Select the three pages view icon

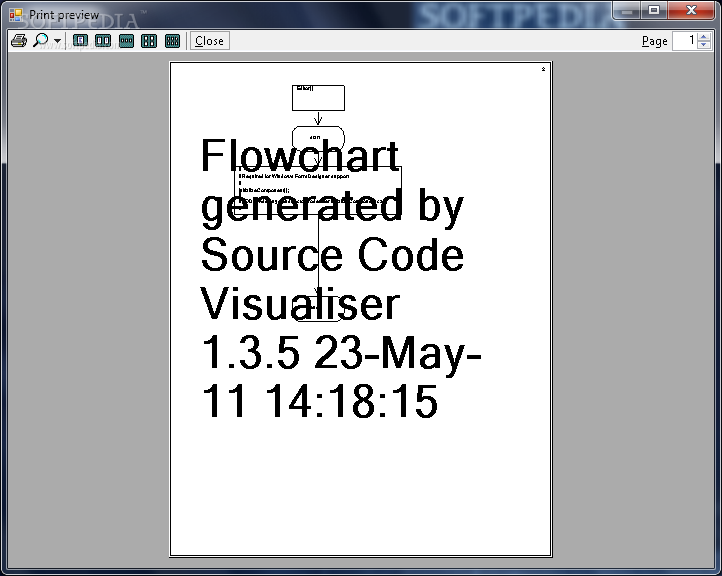pyautogui.click(x=126, y=41)
